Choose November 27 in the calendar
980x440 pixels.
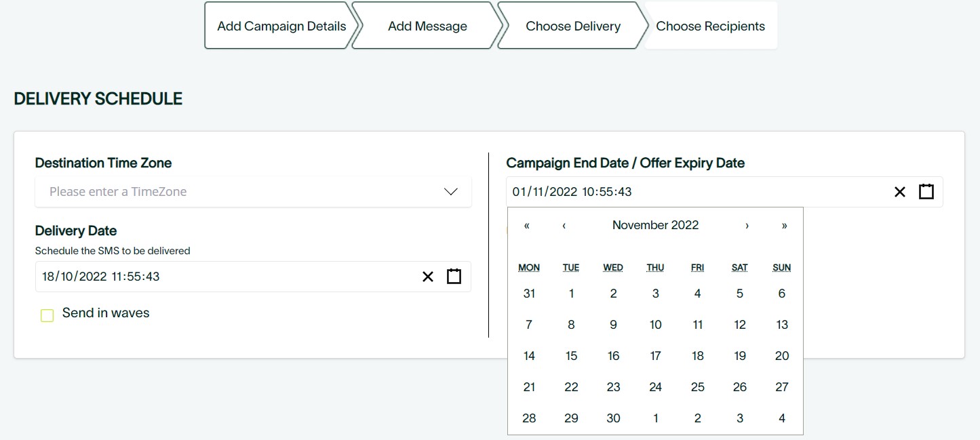tap(782, 387)
